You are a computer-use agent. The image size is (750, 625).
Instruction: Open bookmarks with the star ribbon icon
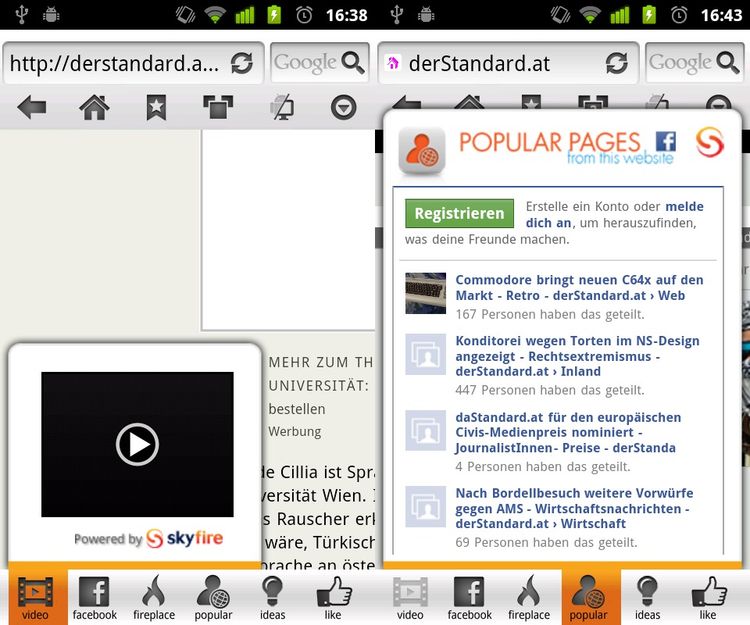click(x=156, y=107)
